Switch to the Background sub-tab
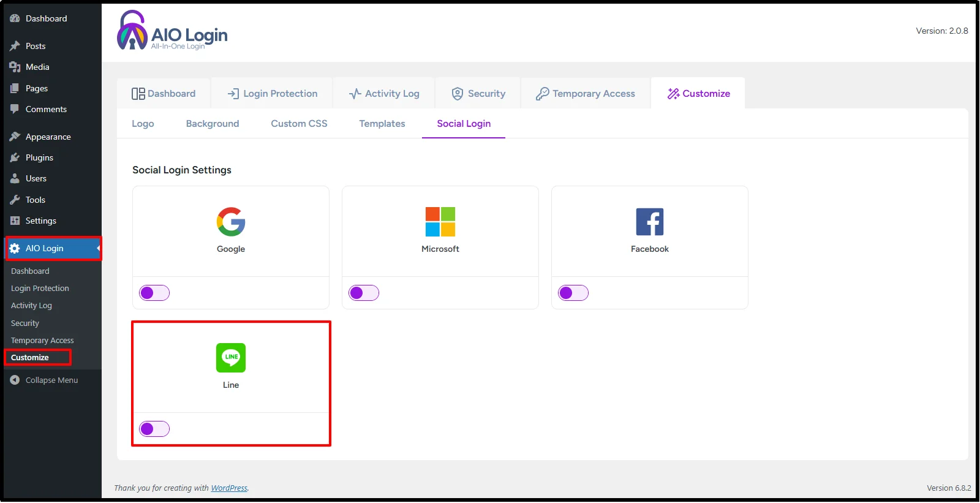Viewport: 980px width, 503px height. click(x=213, y=124)
